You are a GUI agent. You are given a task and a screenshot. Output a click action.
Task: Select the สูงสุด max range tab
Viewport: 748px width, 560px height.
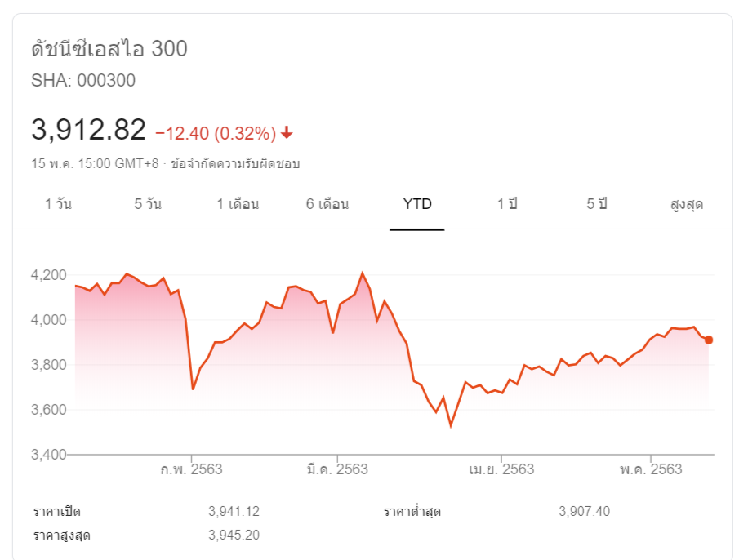click(x=686, y=204)
